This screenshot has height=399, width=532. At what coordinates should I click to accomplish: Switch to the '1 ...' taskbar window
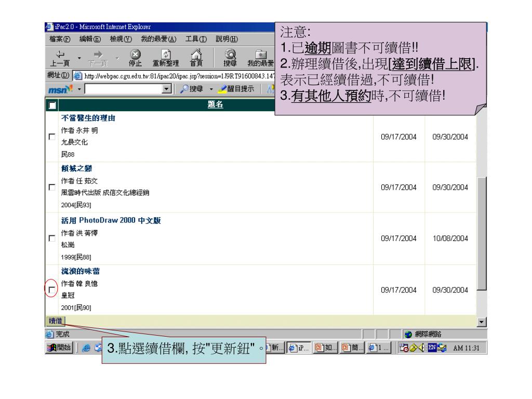(379, 348)
